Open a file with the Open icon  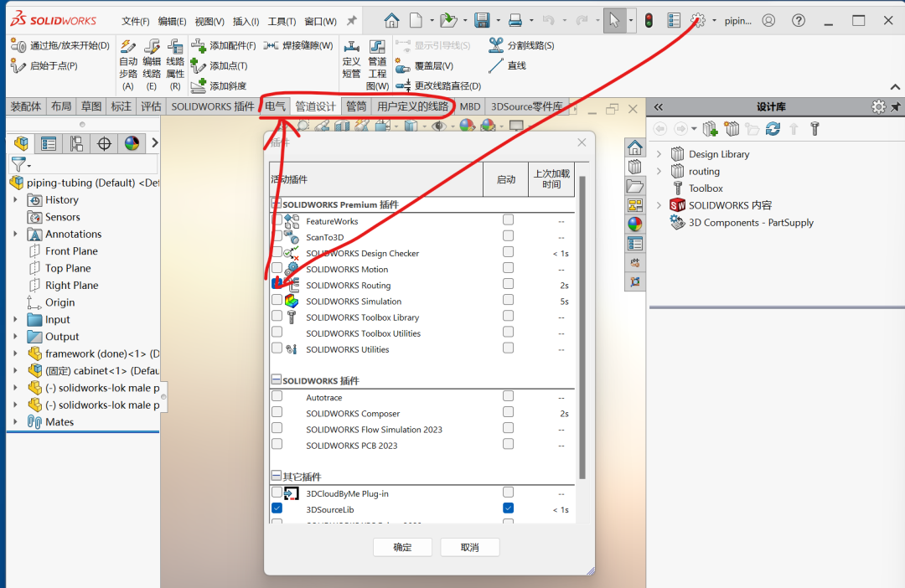[447, 21]
